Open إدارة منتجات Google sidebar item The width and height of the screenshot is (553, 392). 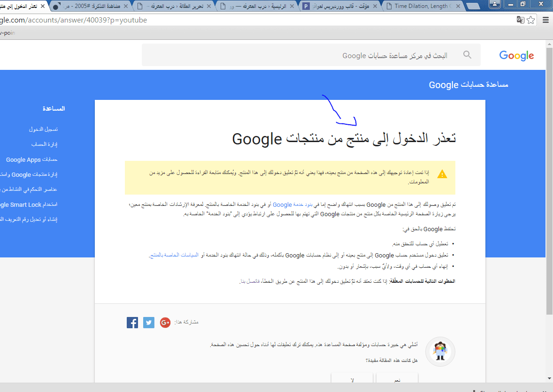coord(29,174)
